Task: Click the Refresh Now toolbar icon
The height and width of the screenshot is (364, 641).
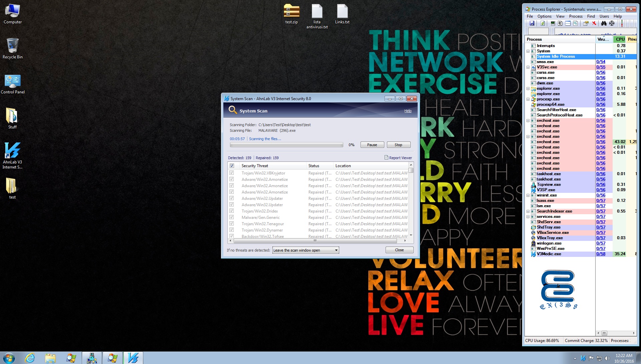Action: [543, 23]
